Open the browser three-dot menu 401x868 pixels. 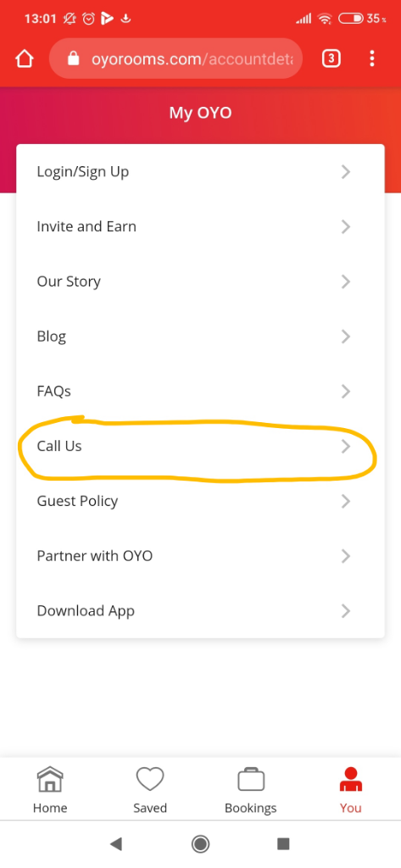click(371, 58)
